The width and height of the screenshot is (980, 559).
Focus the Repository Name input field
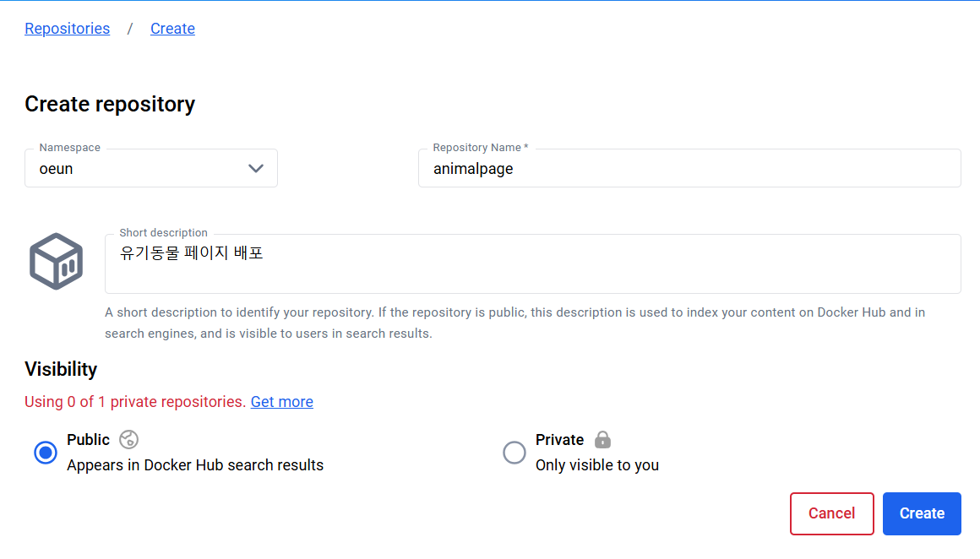[689, 168]
